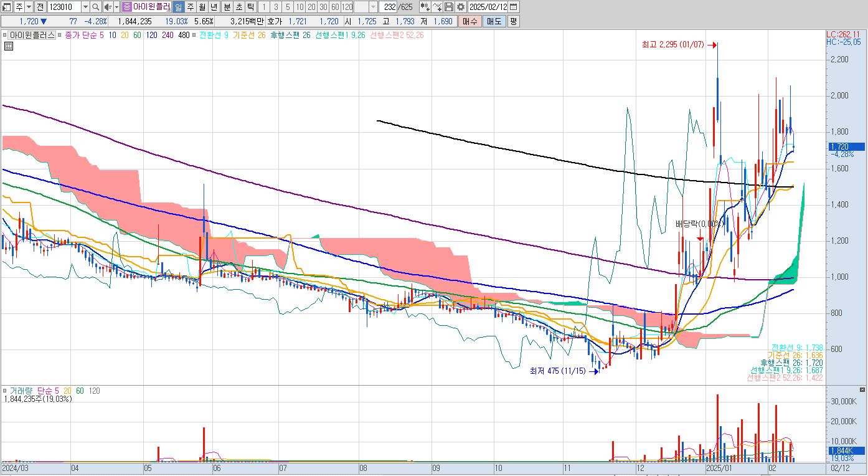Click the 전 button next to the type selector

point(40,7)
